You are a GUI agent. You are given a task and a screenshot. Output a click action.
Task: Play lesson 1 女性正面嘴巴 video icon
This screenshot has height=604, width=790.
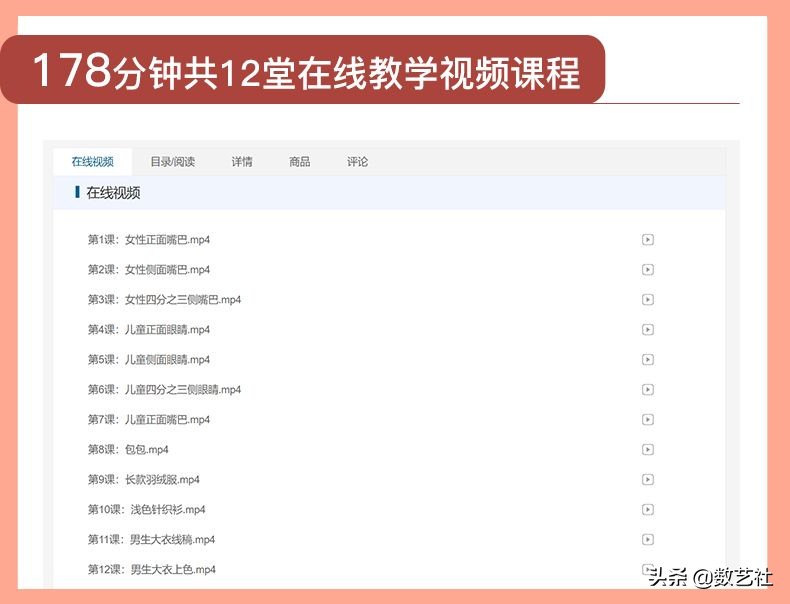click(x=648, y=240)
